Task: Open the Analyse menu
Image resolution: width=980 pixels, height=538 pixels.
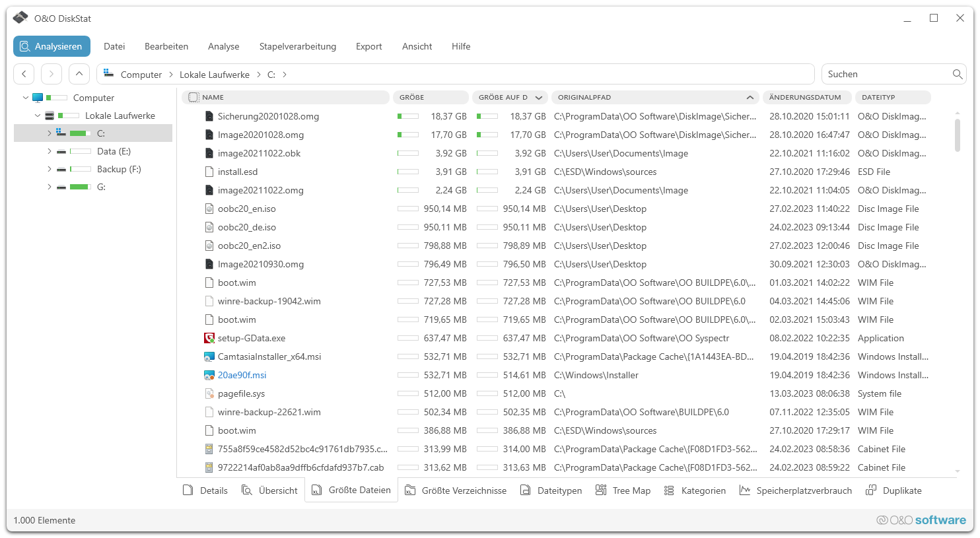Action: click(223, 46)
